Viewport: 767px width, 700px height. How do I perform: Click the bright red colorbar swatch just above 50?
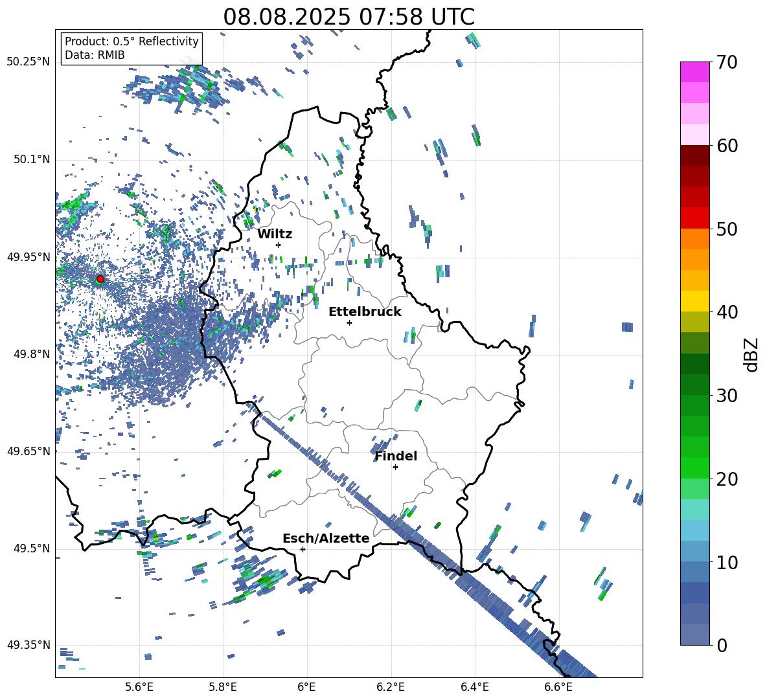click(694, 218)
